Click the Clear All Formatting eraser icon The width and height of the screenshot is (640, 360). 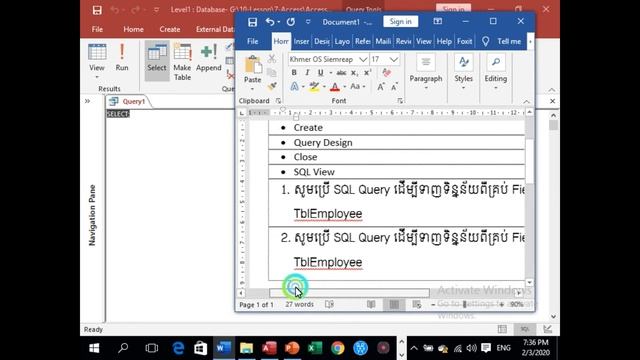pos(387,73)
